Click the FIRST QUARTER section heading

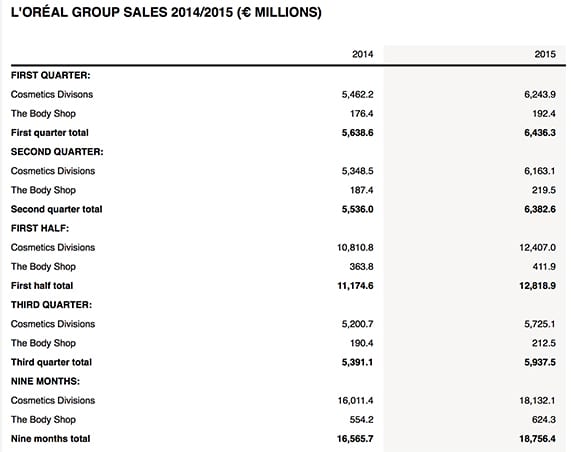[x=51, y=75]
